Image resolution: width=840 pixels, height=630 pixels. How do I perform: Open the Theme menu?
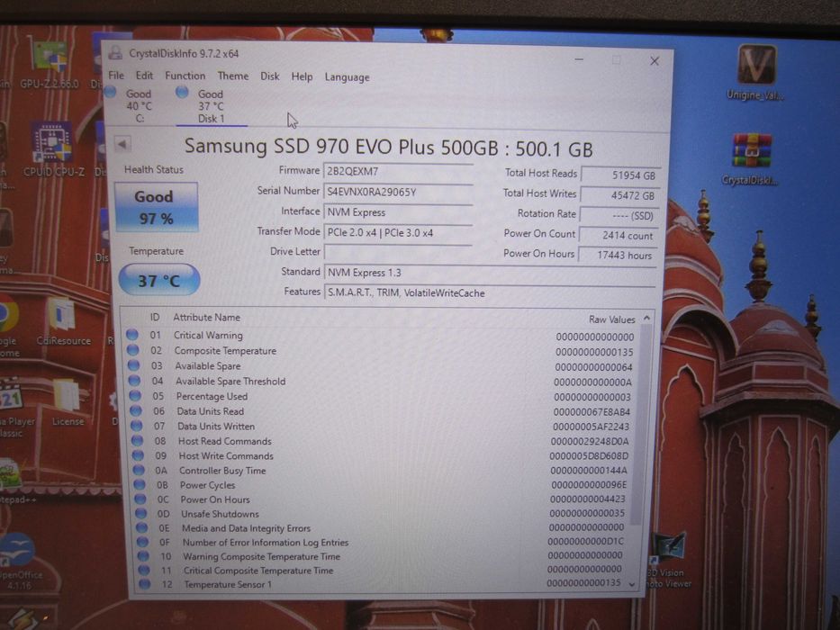[x=232, y=76]
